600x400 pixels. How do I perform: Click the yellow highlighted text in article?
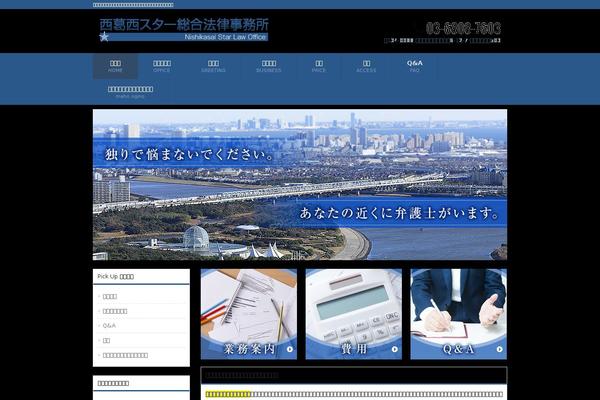click(228, 394)
